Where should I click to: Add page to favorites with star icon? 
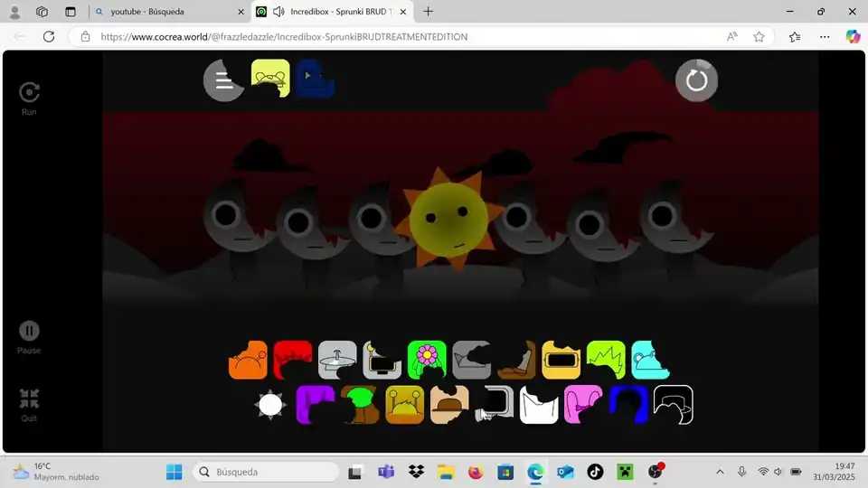coord(759,37)
